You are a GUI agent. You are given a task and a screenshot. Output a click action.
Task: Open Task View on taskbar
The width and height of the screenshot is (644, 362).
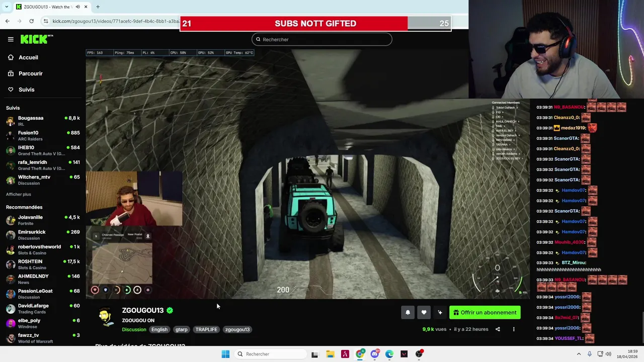(314, 354)
